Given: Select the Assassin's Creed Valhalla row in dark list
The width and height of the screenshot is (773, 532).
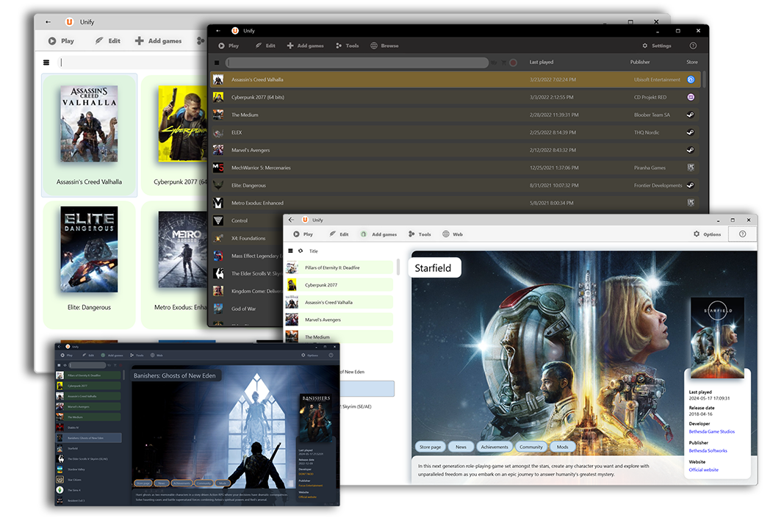Looking at the screenshot, I should [x=456, y=79].
